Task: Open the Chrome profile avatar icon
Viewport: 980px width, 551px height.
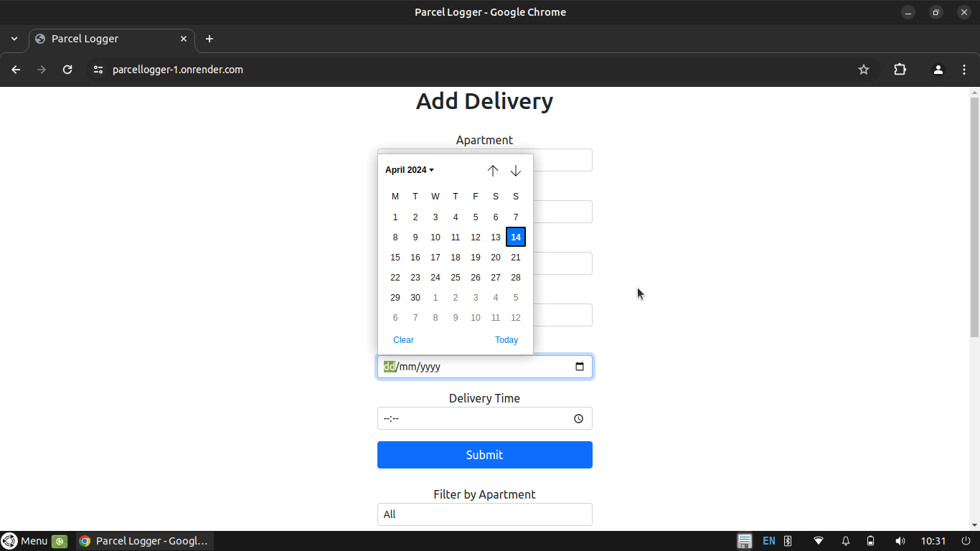Action: click(x=938, y=70)
